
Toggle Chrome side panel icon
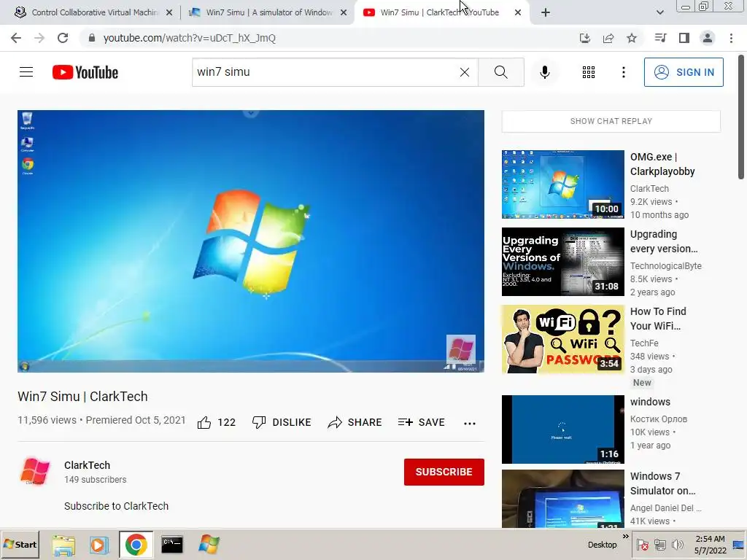[x=684, y=38]
